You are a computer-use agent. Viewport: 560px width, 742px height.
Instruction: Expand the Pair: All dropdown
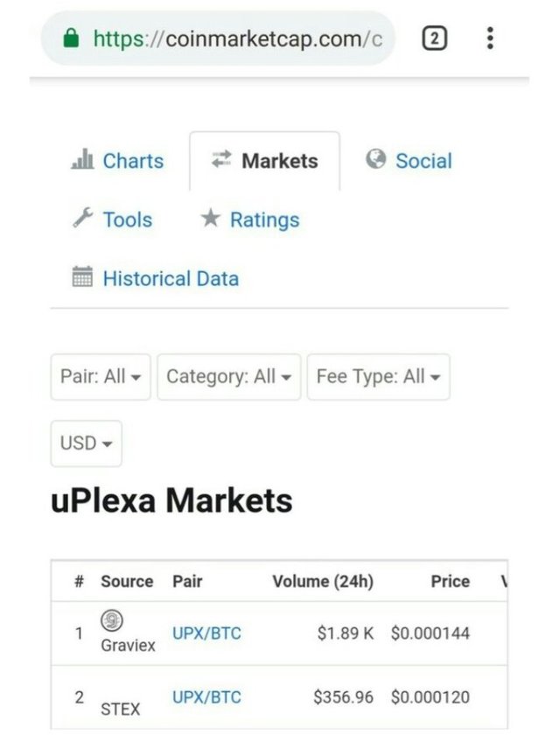click(x=101, y=377)
